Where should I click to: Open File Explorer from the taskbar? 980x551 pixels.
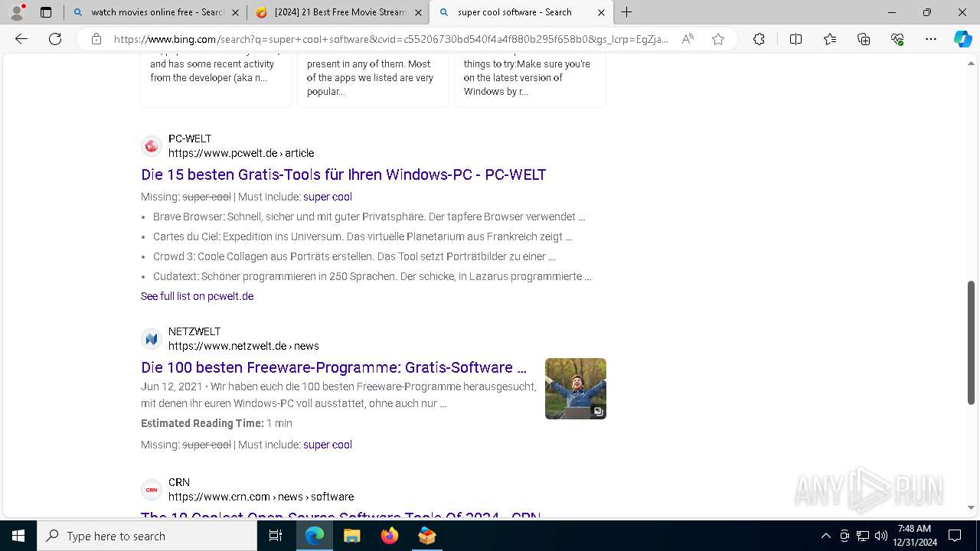(351, 536)
